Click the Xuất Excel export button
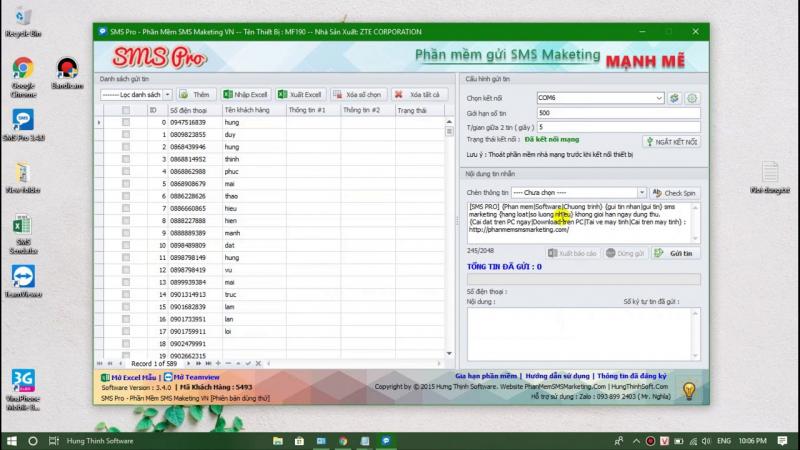Screen dimensions: 800x450 tap(300, 94)
